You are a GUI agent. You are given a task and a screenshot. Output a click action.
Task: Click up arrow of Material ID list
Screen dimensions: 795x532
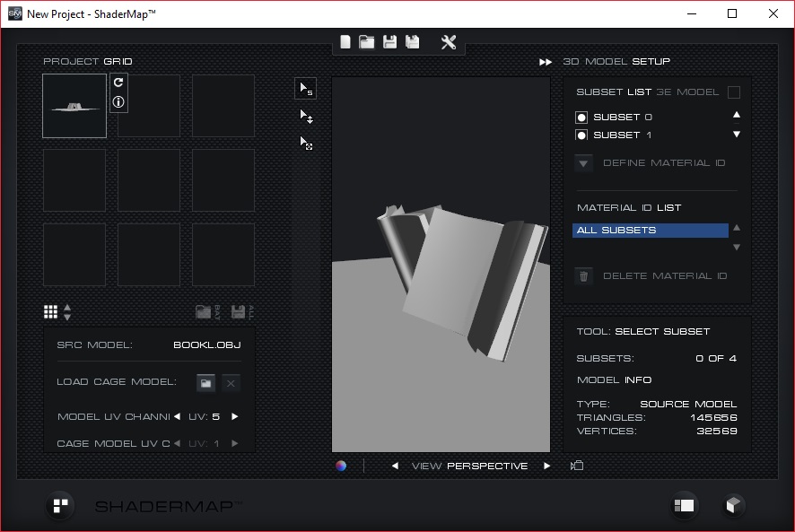737,228
